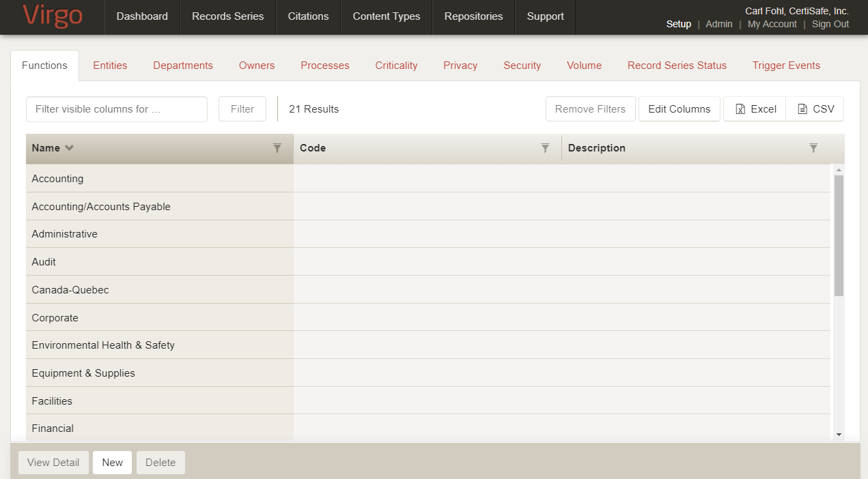Click the Name column filter icon
This screenshot has width=868, height=479.
(277, 148)
